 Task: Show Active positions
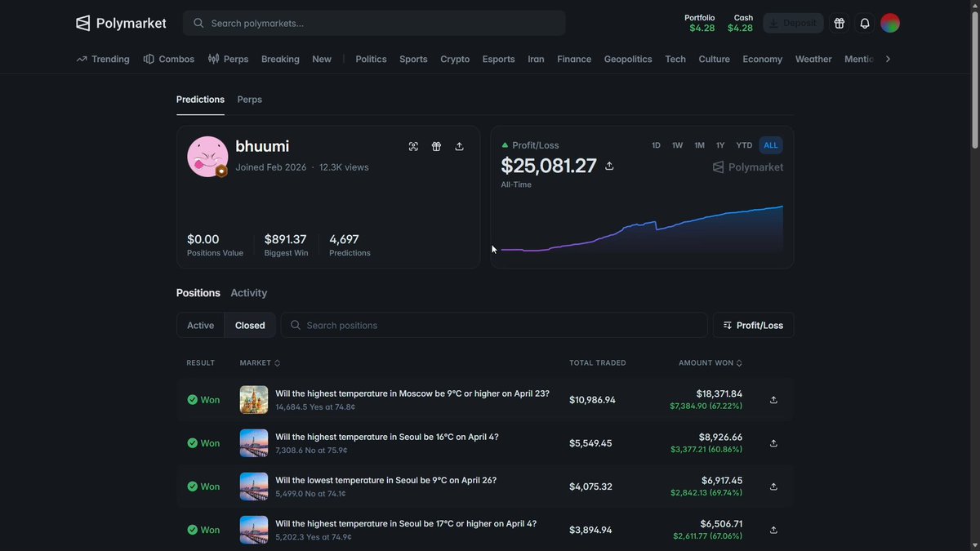coord(200,325)
